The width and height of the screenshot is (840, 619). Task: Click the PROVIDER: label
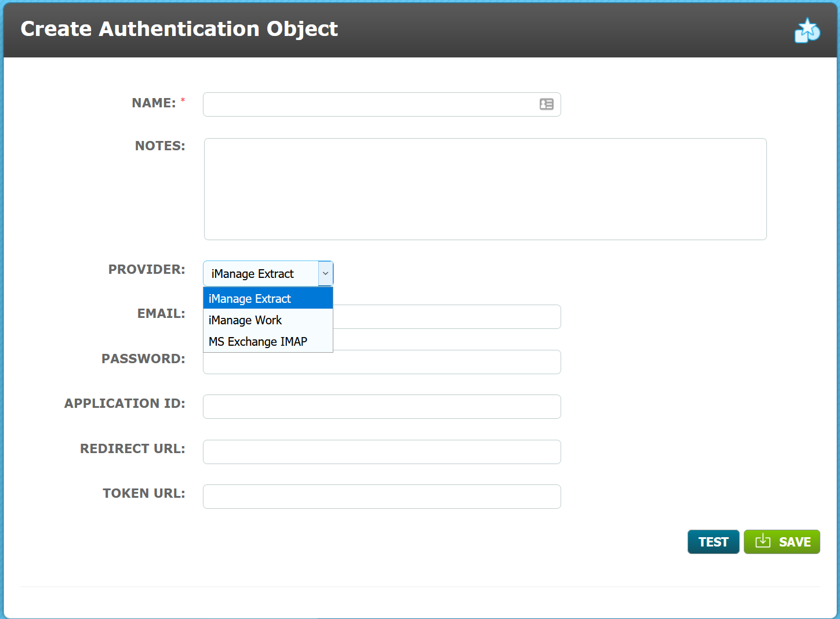coord(147,269)
